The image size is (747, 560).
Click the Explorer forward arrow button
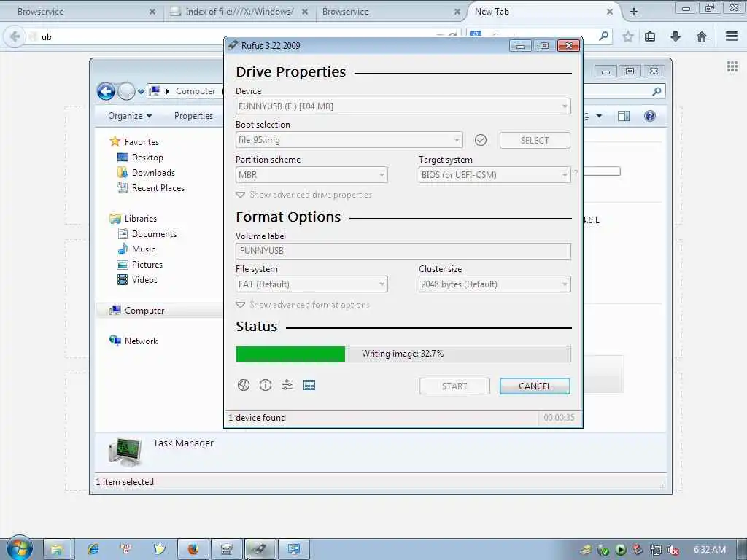point(126,91)
